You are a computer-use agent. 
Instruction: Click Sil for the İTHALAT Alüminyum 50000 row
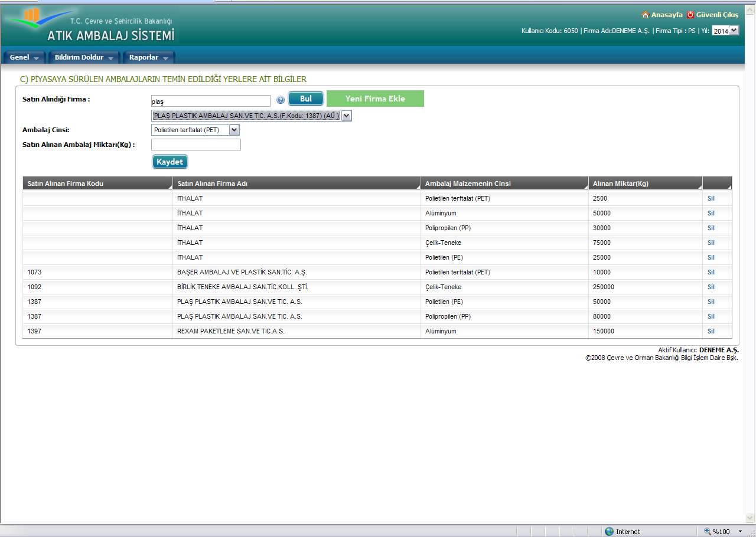(x=711, y=213)
